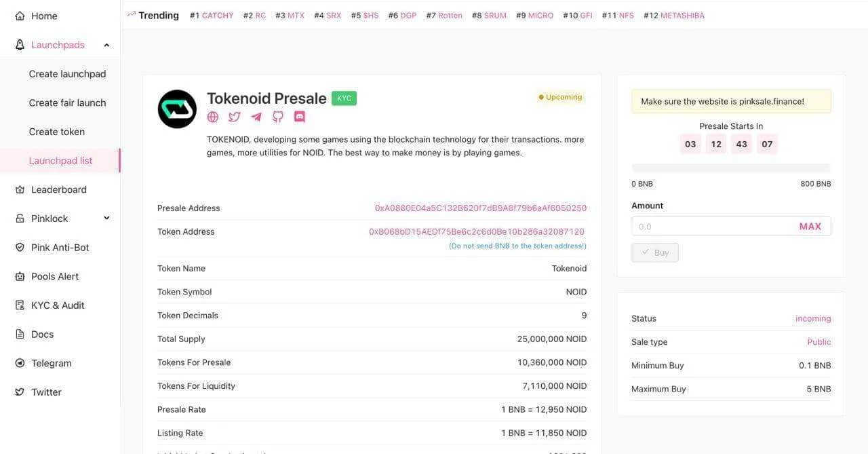Click the MAX amount button
Image resolution: width=868 pixels, height=454 pixels.
(810, 227)
